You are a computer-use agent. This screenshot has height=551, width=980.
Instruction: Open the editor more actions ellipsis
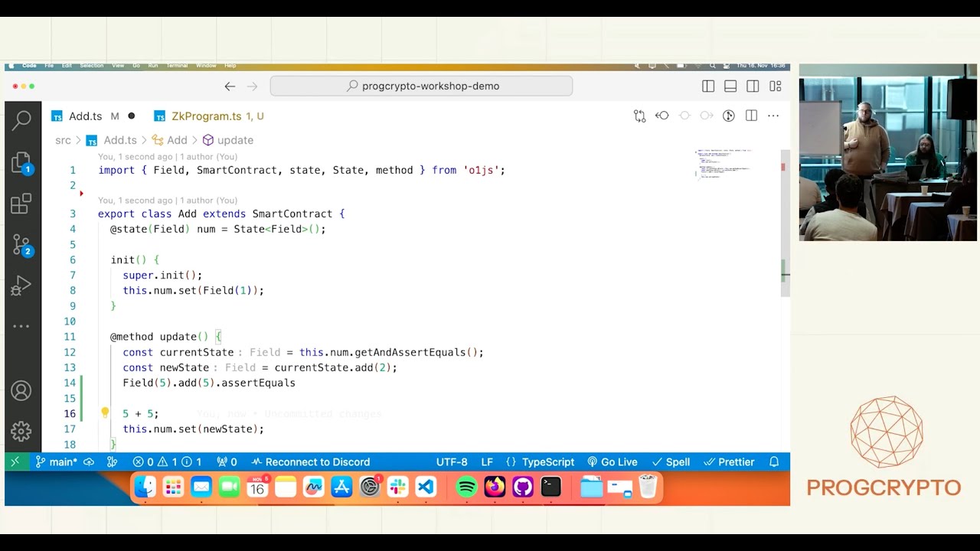(773, 116)
